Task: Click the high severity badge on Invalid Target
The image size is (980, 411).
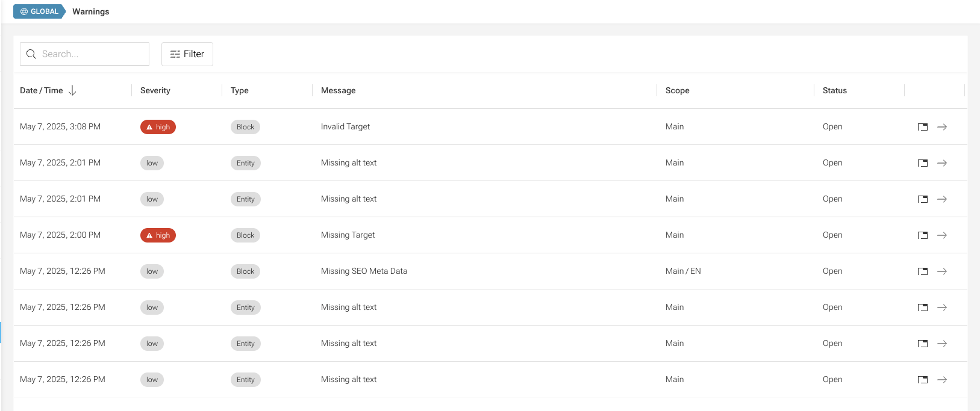Action: pos(158,127)
